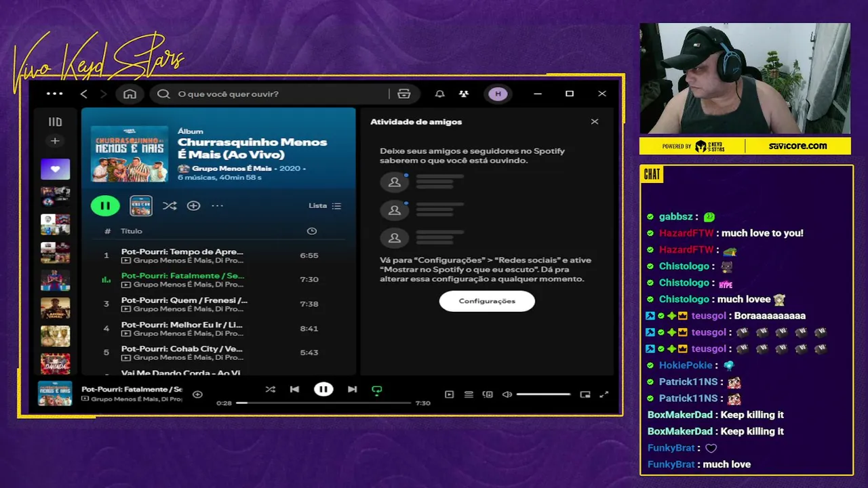Mute using the volume speaker icon
868x488 pixels.
tap(507, 394)
